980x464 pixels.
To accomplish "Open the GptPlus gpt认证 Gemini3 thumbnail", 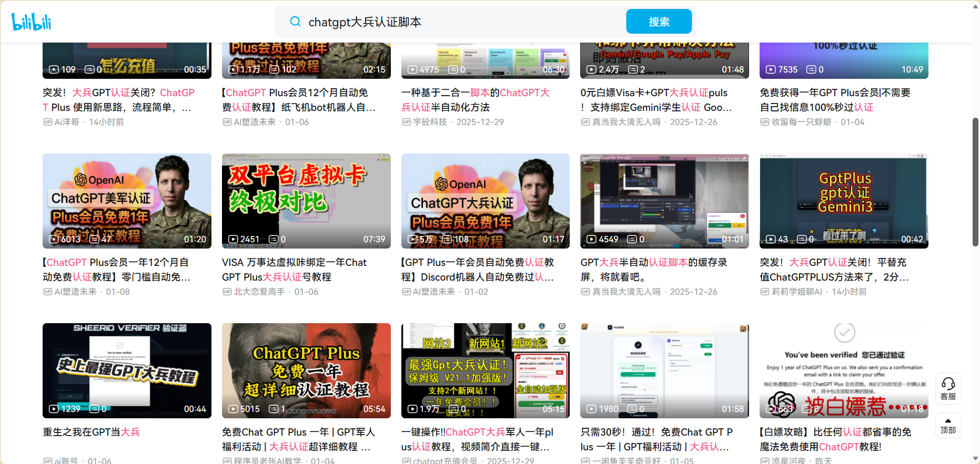I will pyautogui.click(x=844, y=201).
